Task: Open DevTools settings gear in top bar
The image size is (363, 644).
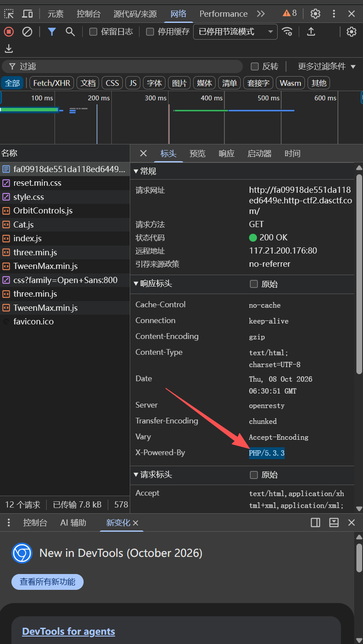Action: pos(315,14)
